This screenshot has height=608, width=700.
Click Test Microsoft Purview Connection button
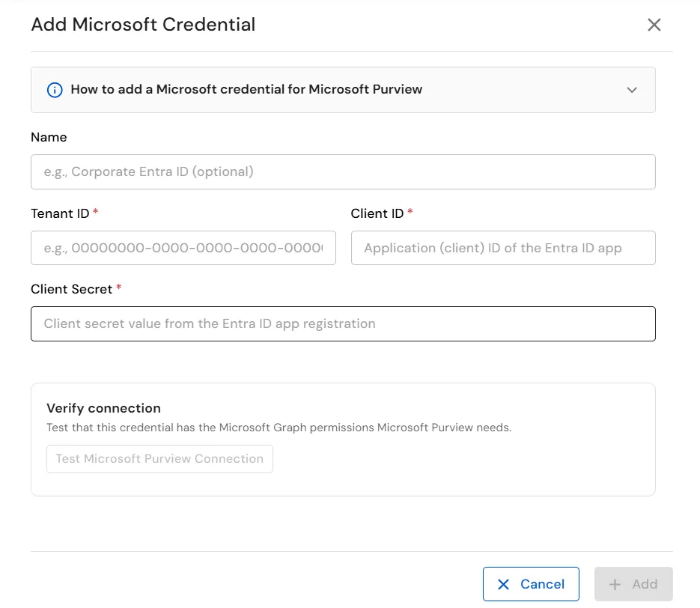pyautogui.click(x=159, y=459)
